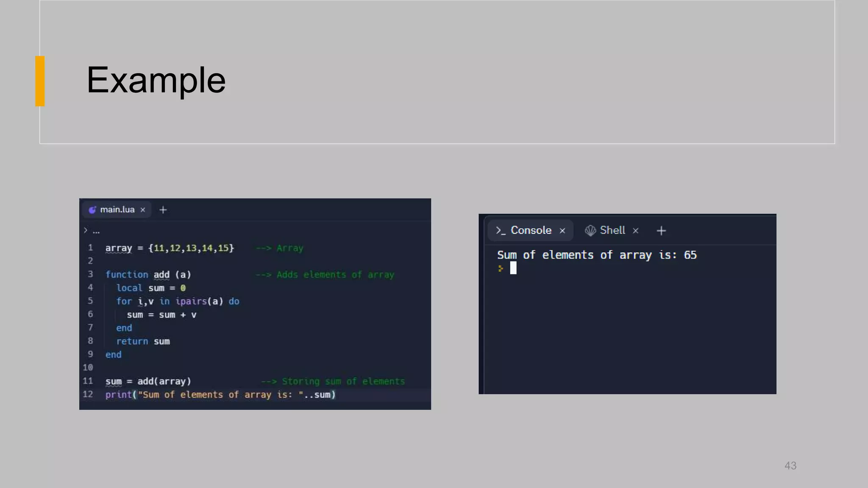The width and height of the screenshot is (868, 488).
Task: Click the "end" keyword on line 9
Action: point(113,355)
